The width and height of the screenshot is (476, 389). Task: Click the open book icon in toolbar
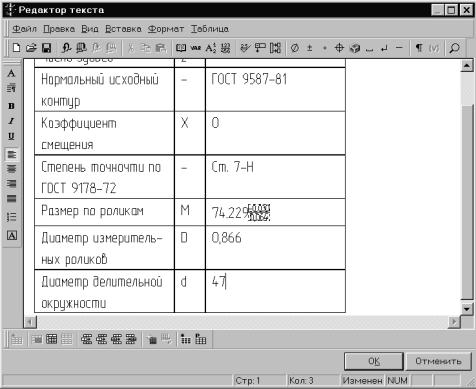pyautogui.click(x=181, y=48)
